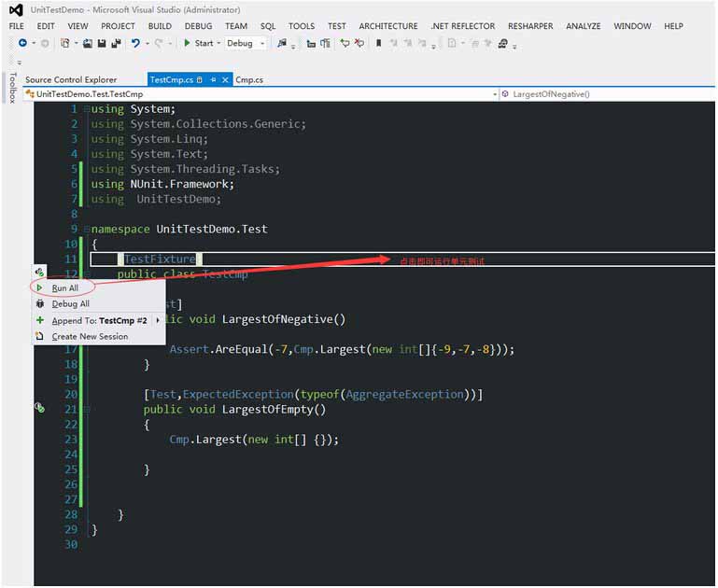Open the RESHARPER menu

[x=528, y=26]
